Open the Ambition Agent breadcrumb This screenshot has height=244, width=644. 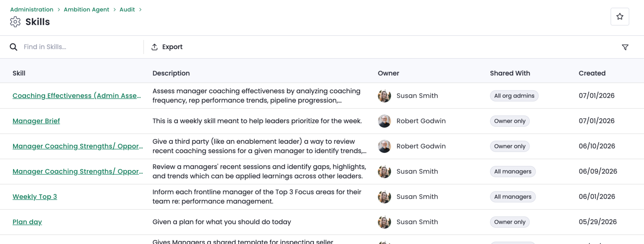click(x=86, y=10)
